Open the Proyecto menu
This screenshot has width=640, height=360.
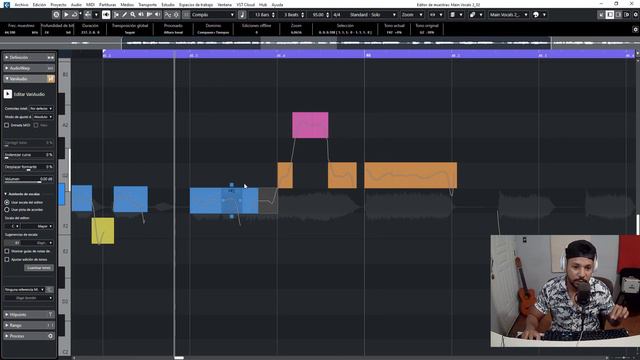(58, 4)
